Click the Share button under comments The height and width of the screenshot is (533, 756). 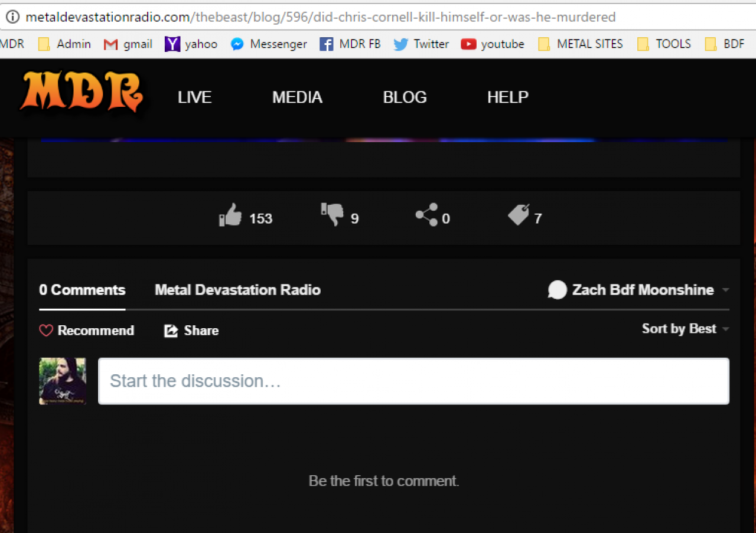click(191, 331)
